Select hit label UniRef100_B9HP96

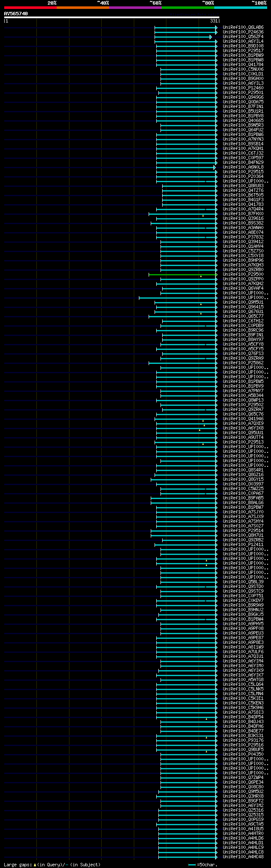coord(243,261)
